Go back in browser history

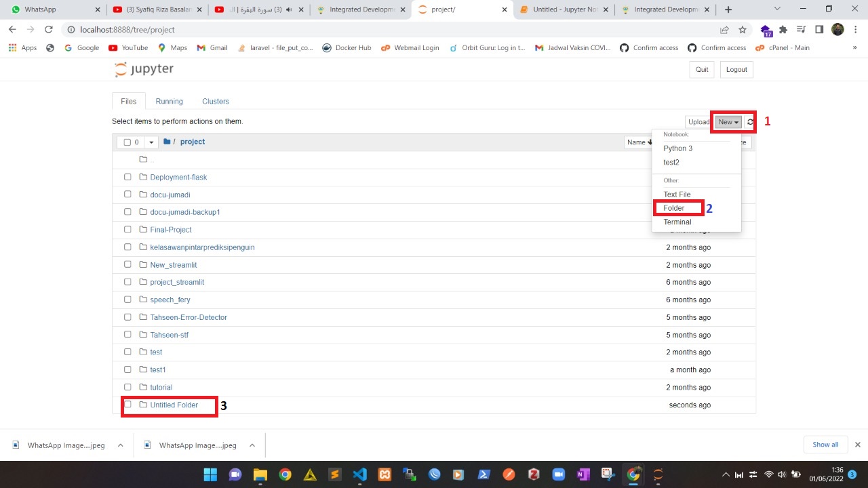tap(12, 30)
